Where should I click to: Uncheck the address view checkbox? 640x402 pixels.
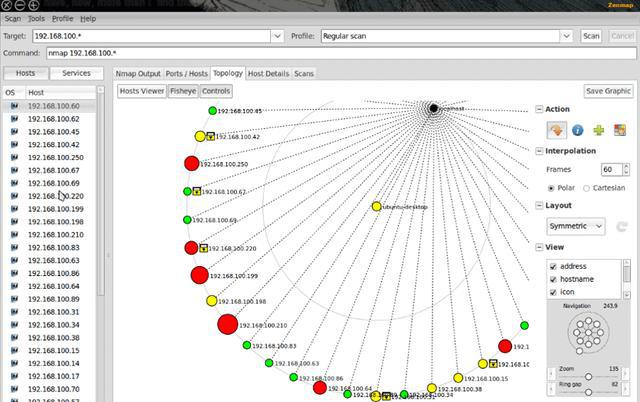pos(553,267)
